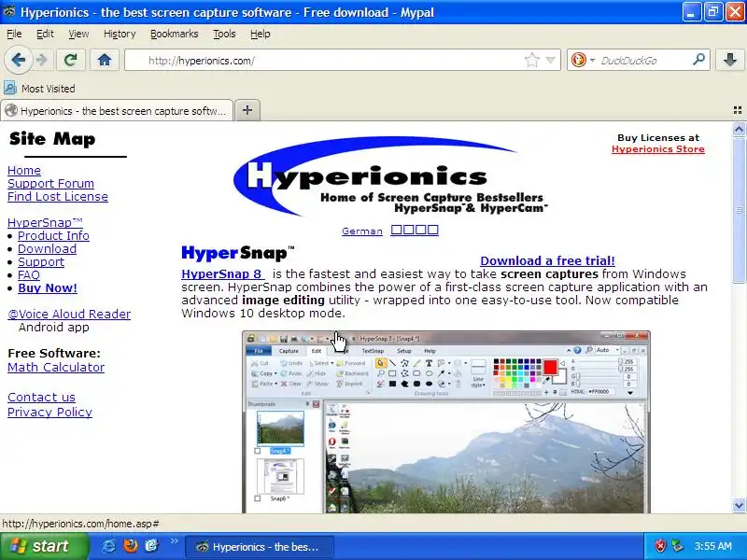Click the red security shield tray icon

pos(660,546)
